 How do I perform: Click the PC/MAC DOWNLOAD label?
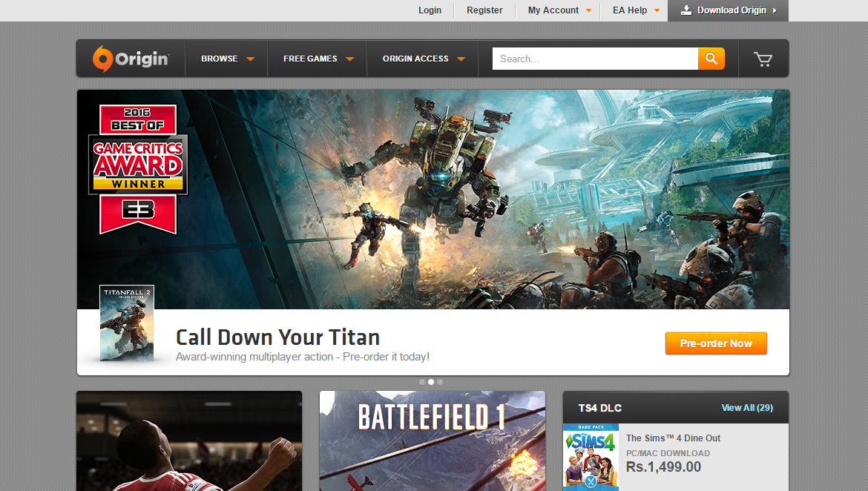click(x=668, y=453)
